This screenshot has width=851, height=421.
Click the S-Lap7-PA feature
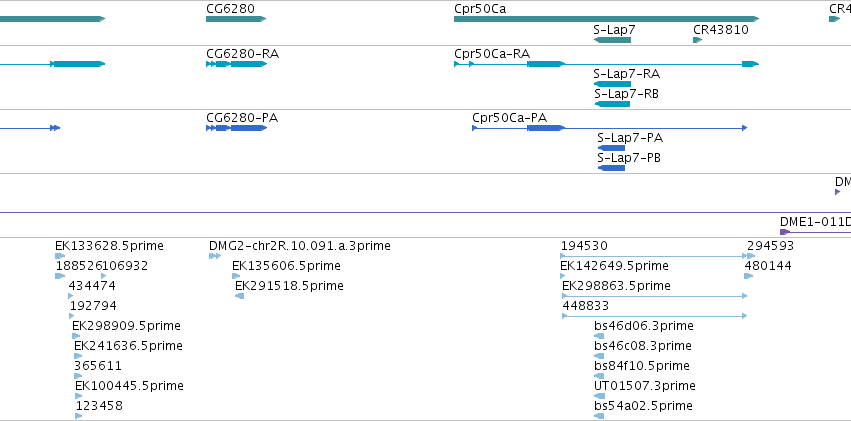point(611,148)
